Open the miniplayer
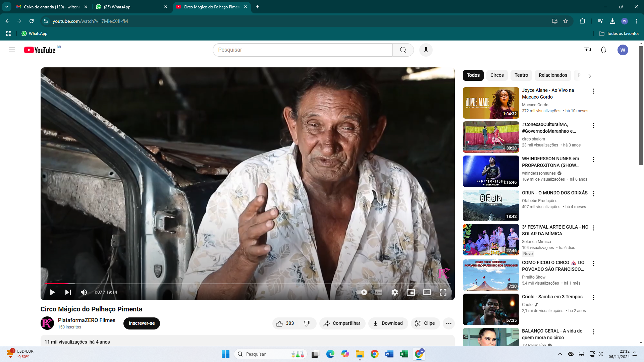Screen dimensions: 644x362 tap(411, 292)
